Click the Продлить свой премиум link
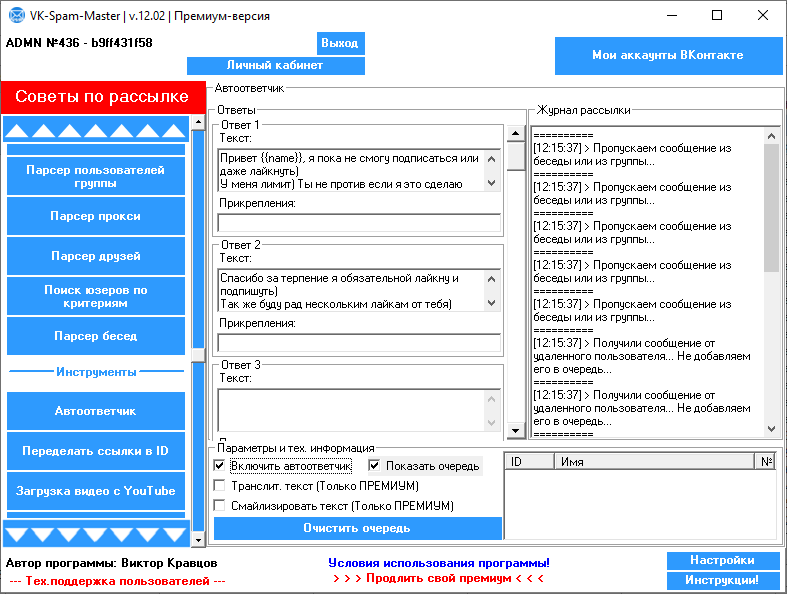The image size is (787, 594). [x=438, y=578]
